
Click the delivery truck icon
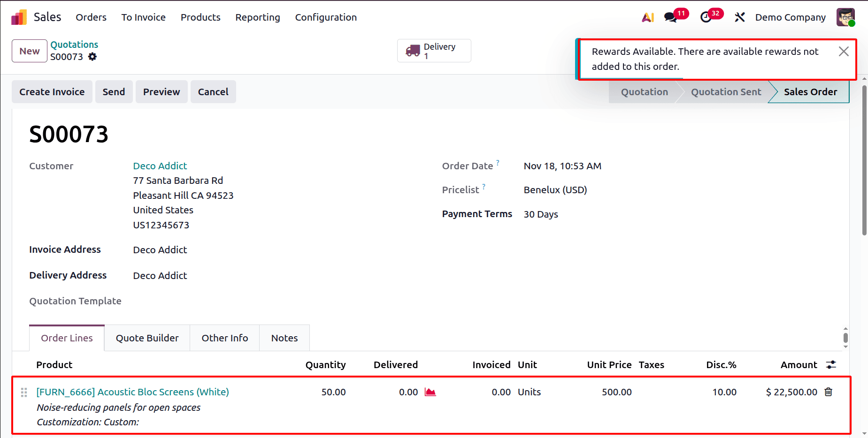(x=414, y=50)
